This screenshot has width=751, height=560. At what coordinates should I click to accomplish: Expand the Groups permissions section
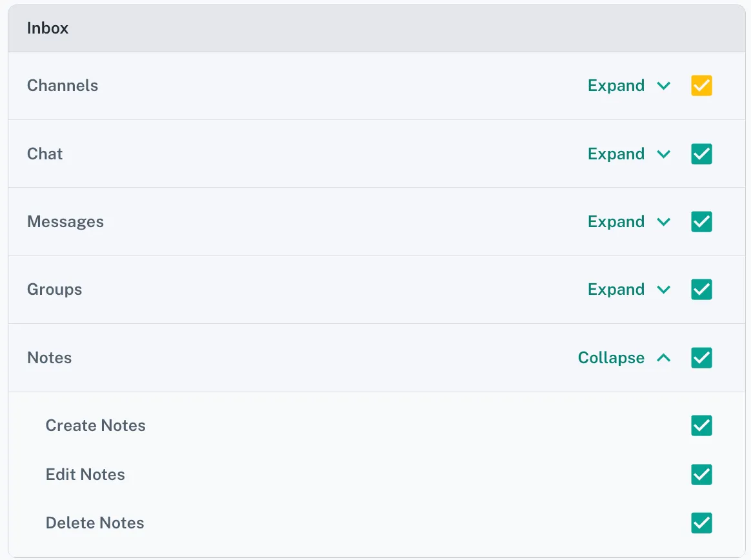pos(616,290)
